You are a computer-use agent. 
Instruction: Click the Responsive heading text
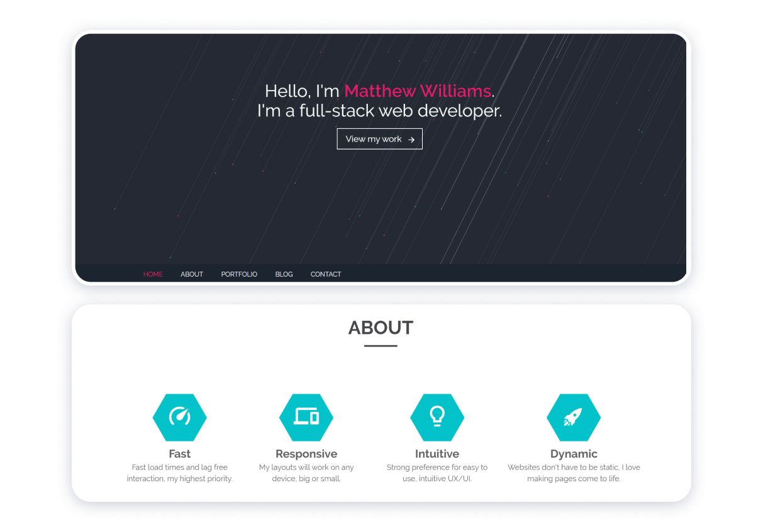tap(306, 454)
